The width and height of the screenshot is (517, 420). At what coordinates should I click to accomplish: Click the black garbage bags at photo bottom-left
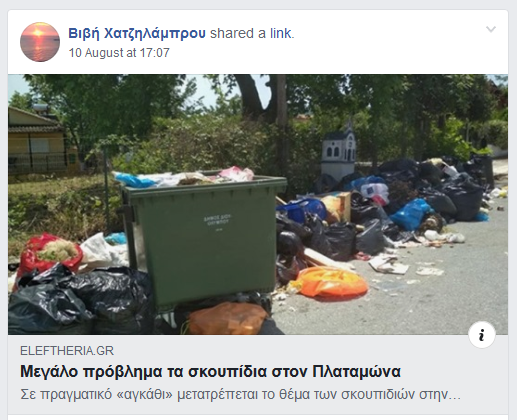pos(80,302)
